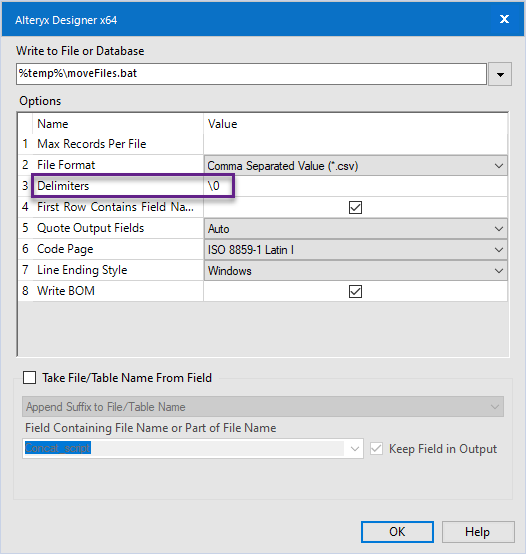Select the Write BOM row label
526x554 pixels.
(66, 291)
